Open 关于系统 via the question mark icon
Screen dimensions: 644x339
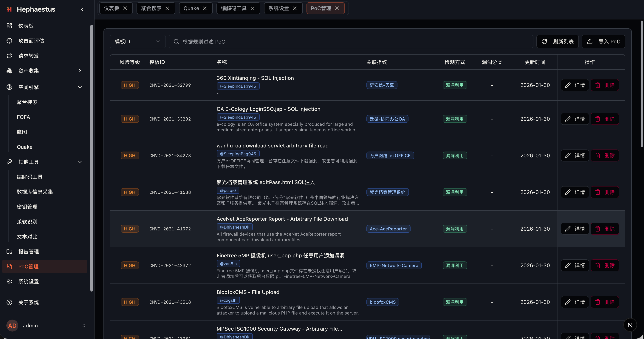point(9,302)
